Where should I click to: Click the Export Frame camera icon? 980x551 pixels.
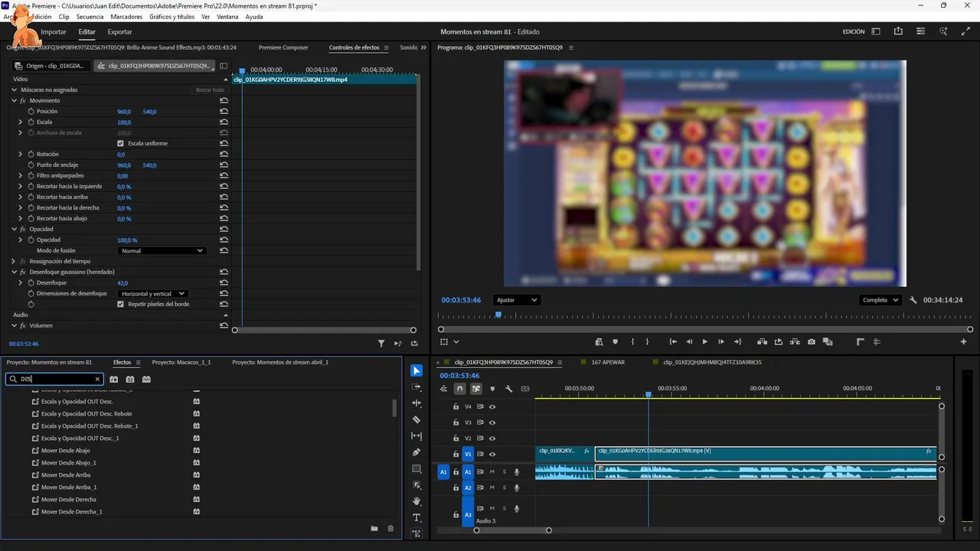[x=812, y=342]
